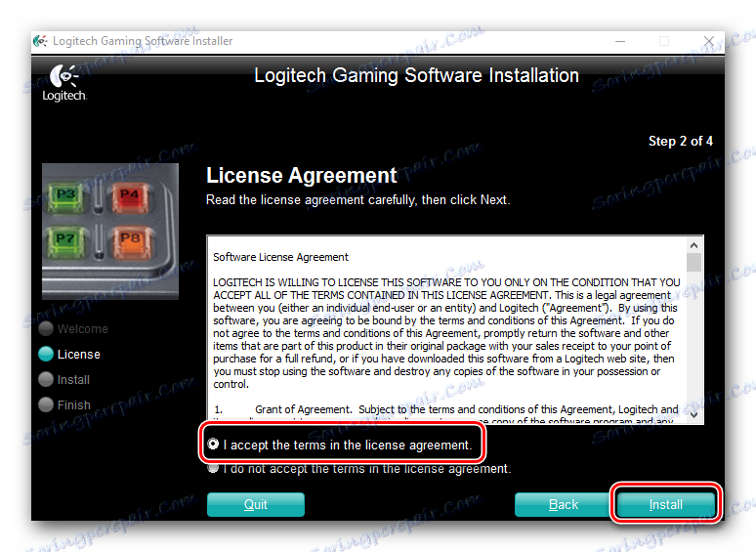Click the 'Step 2 of 4' label
Image resolution: width=756 pixels, height=552 pixels.
pyautogui.click(x=681, y=141)
